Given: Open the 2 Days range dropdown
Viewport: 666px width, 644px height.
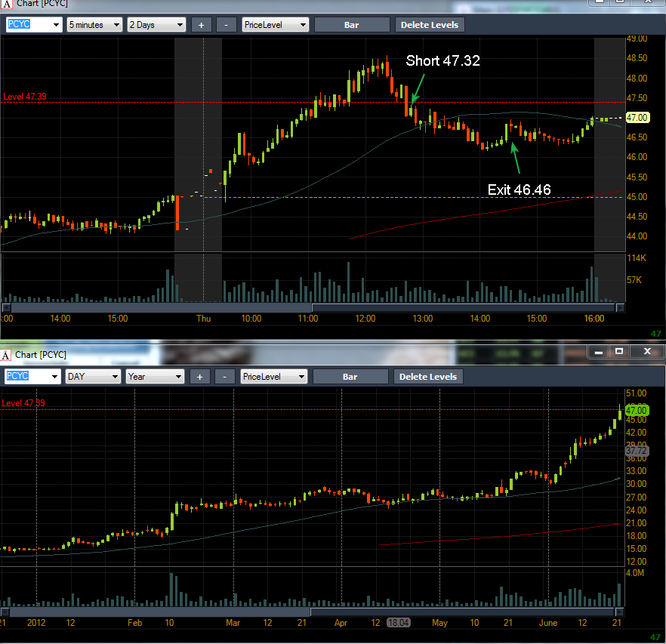Looking at the screenshot, I should (x=156, y=25).
